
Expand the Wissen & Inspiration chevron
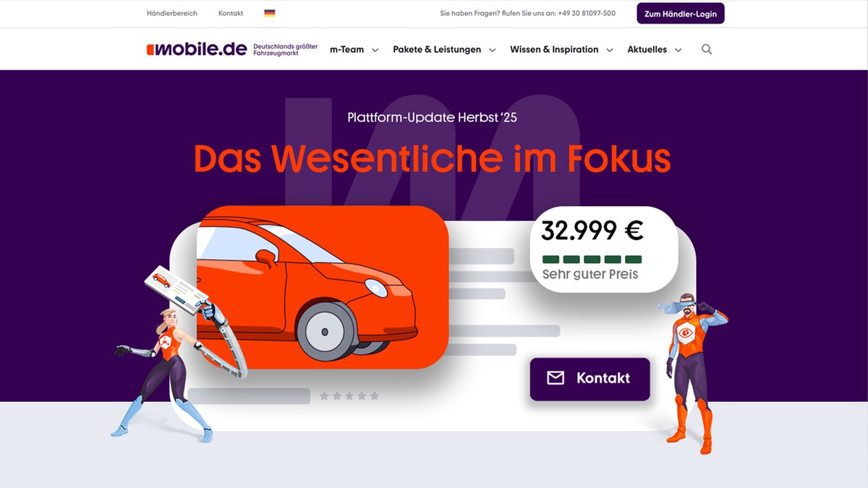(x=610, y=50)
